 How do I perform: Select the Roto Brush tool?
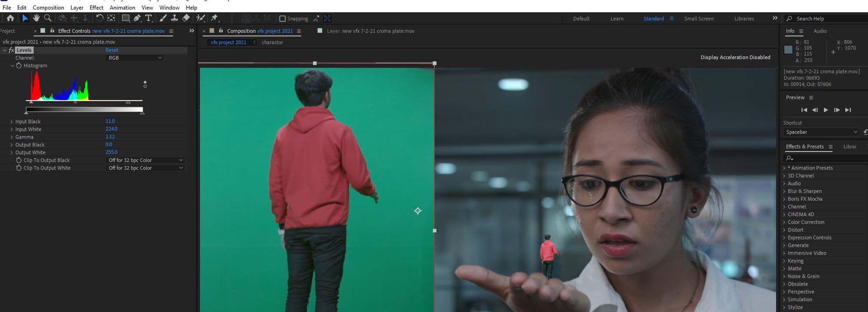201,18
